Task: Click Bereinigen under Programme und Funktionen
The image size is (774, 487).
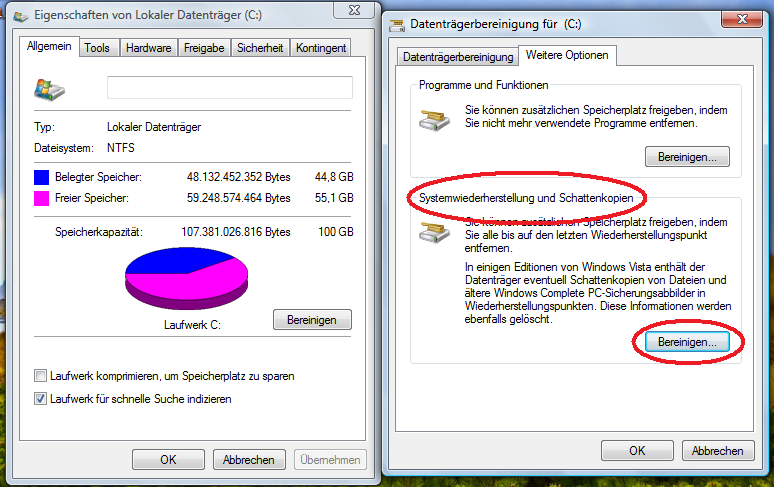Action: click(x=687, y=157)
